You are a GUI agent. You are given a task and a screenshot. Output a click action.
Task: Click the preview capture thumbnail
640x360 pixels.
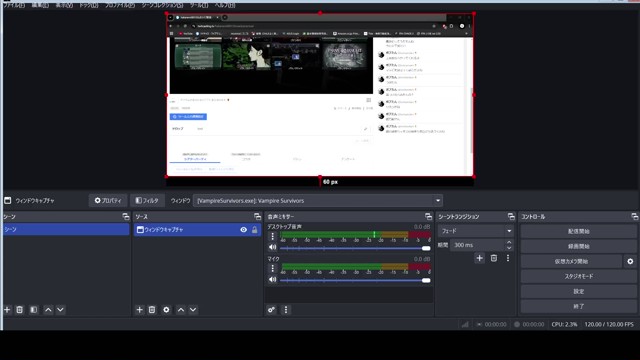320,95
